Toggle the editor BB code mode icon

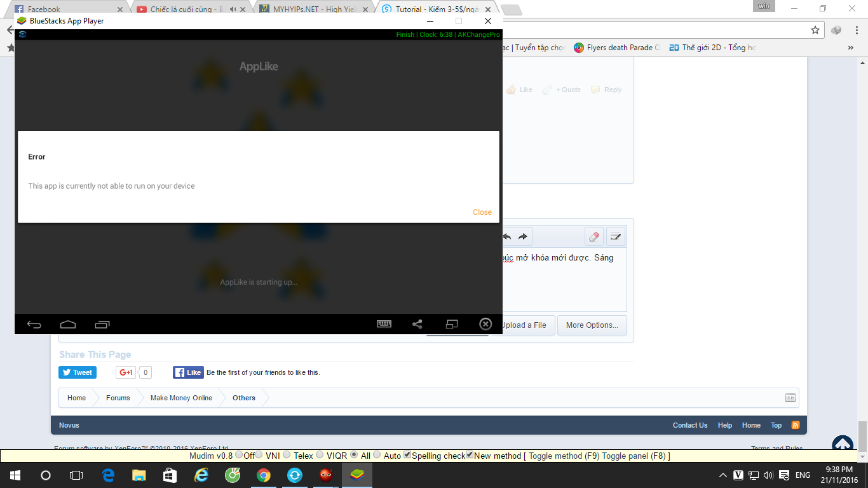point(615,237)
